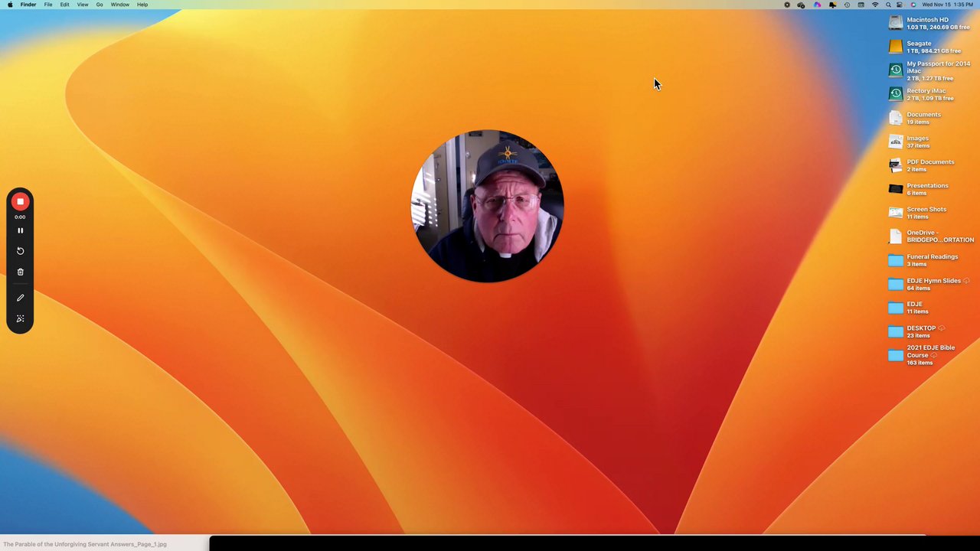The image size is (980, 551).
Task: Select the 2021 EDJE Bible Course folder
Action: pos(895,355)
